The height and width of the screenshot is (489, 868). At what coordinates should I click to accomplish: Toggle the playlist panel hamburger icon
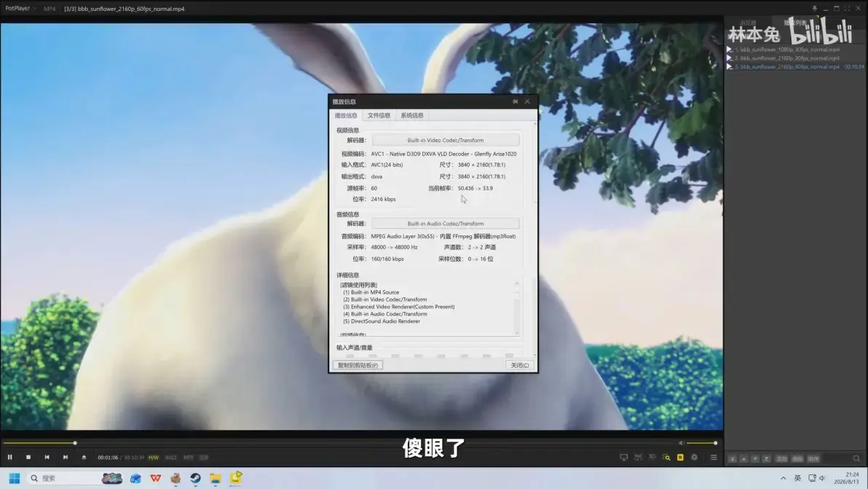click(714, 458)
